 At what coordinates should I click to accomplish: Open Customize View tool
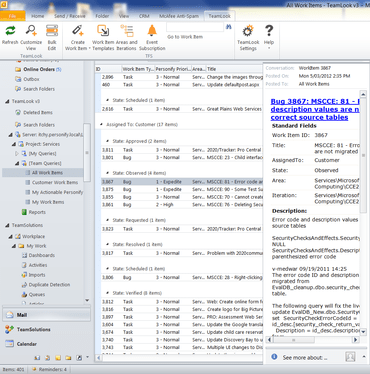point(31,37)
